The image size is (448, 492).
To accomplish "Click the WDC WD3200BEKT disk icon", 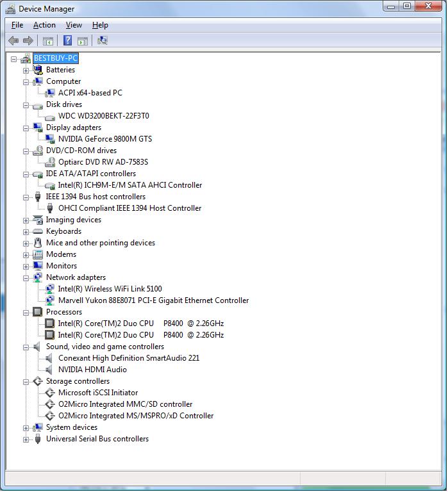I will [50, 117].
